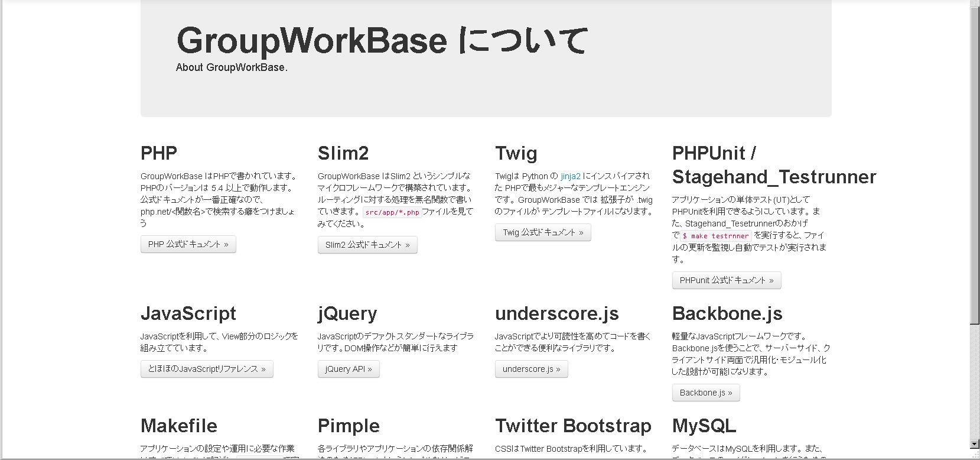Screen dimensions: 980x460
Task: Open the Slim2 公式ドキュメント button
Action: (x=367, y=245)
